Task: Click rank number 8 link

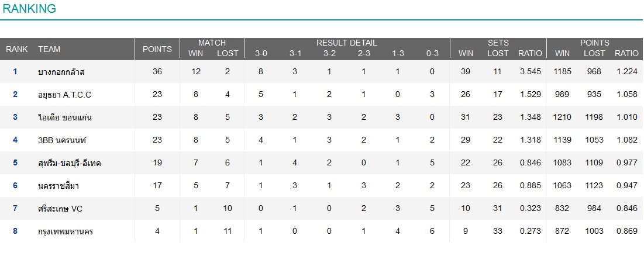Action: (x=15, y=231)
